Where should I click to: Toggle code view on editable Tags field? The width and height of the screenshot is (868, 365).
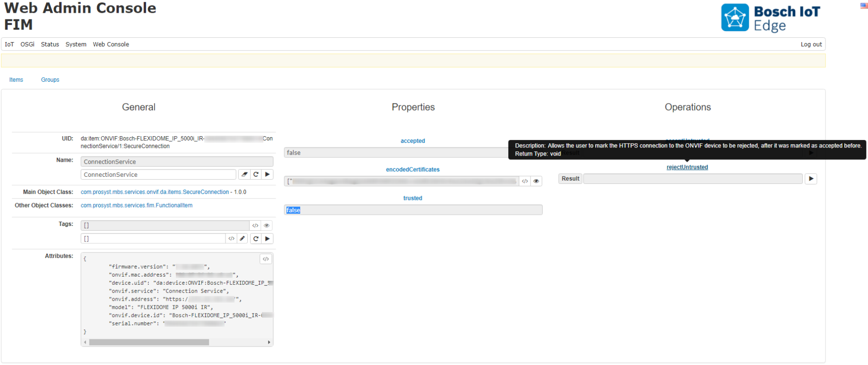231,239
